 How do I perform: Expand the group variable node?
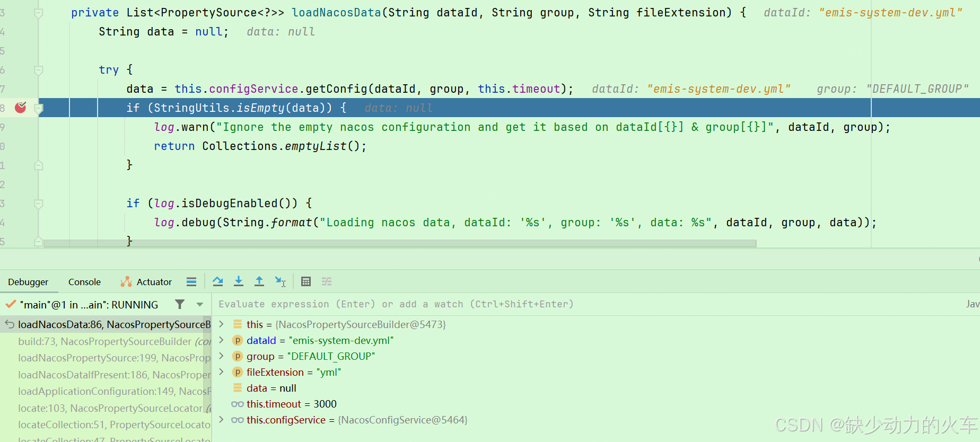click(221, 356)
